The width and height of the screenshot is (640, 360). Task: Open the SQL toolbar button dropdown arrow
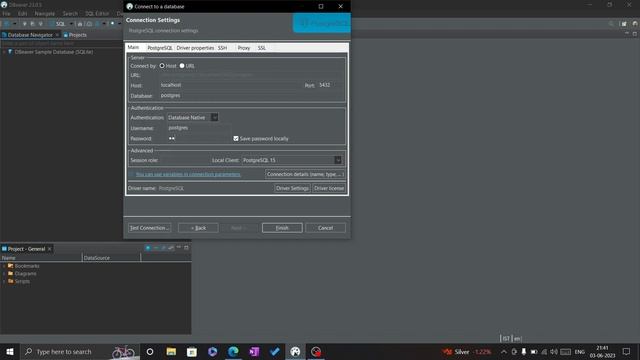click(71, 24)
